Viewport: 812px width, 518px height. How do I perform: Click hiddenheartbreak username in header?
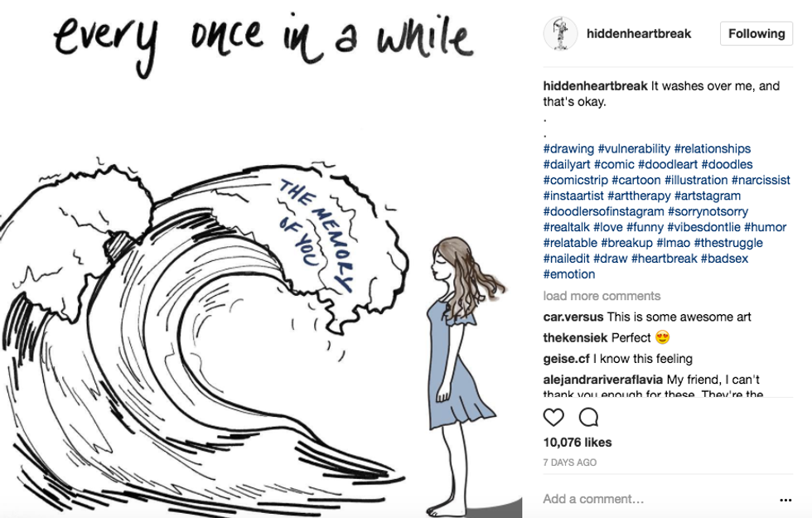coord(639,34)
